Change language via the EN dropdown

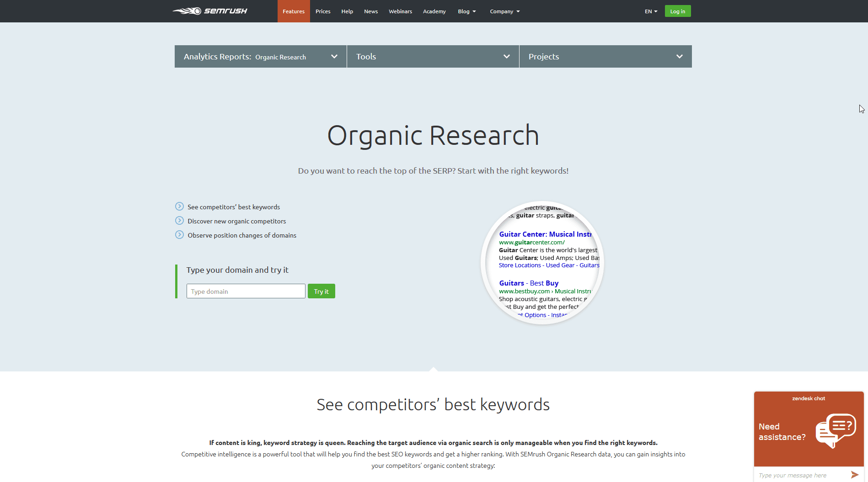[650, 11]
